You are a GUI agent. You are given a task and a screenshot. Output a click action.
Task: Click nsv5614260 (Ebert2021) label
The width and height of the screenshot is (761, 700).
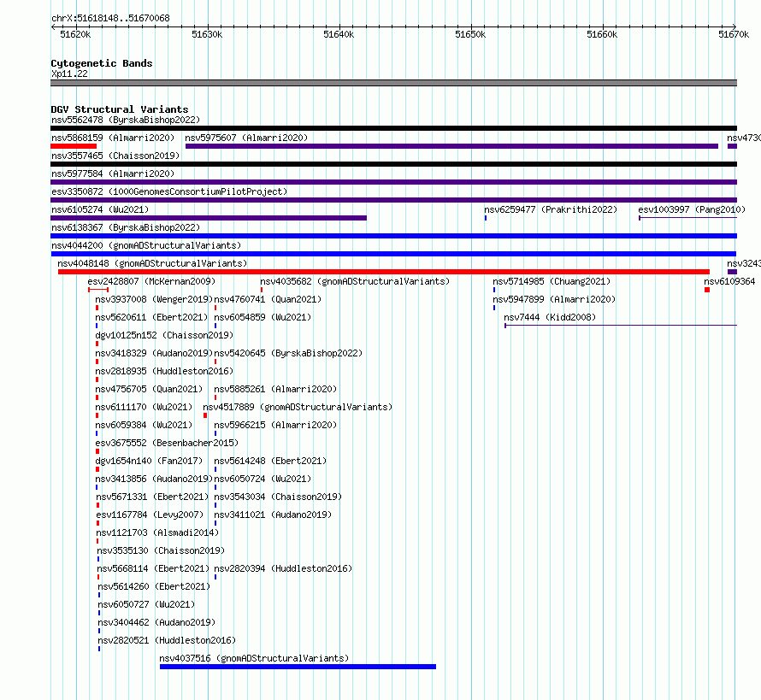point(154,586)
